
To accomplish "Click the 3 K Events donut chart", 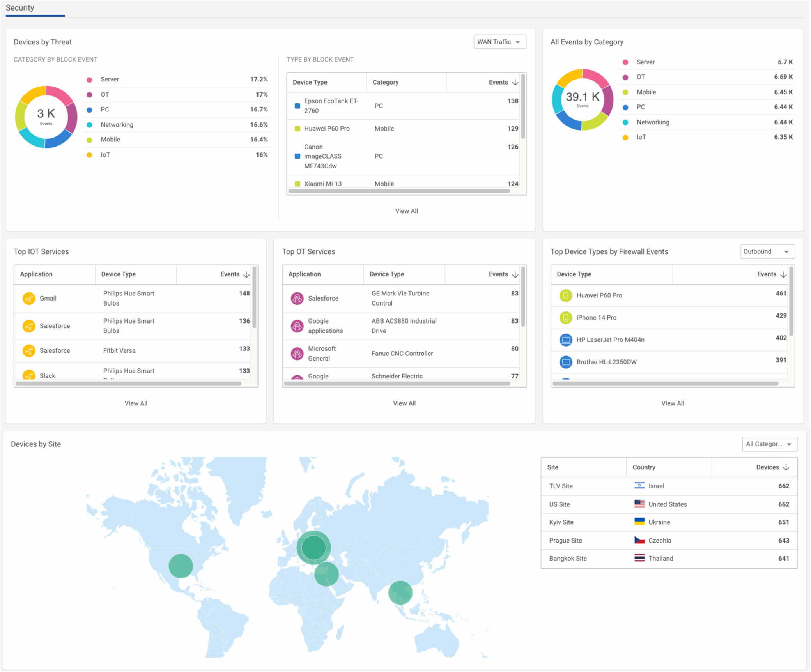I will pyautogui.click(x=46, y=117).
